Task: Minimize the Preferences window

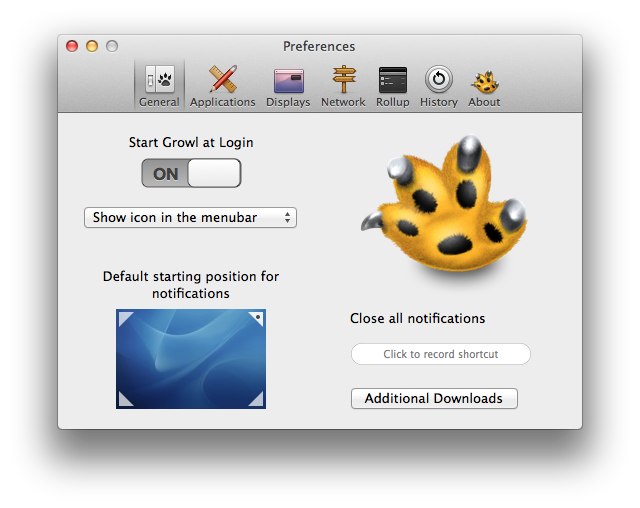Action: pyautogui.click(x=92, y=46)
